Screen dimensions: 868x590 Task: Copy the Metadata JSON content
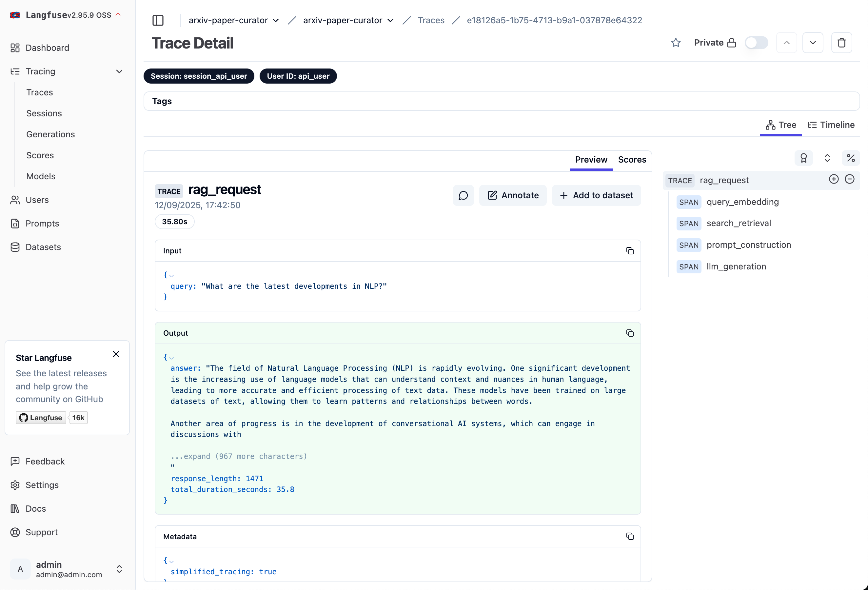point(630,537)
